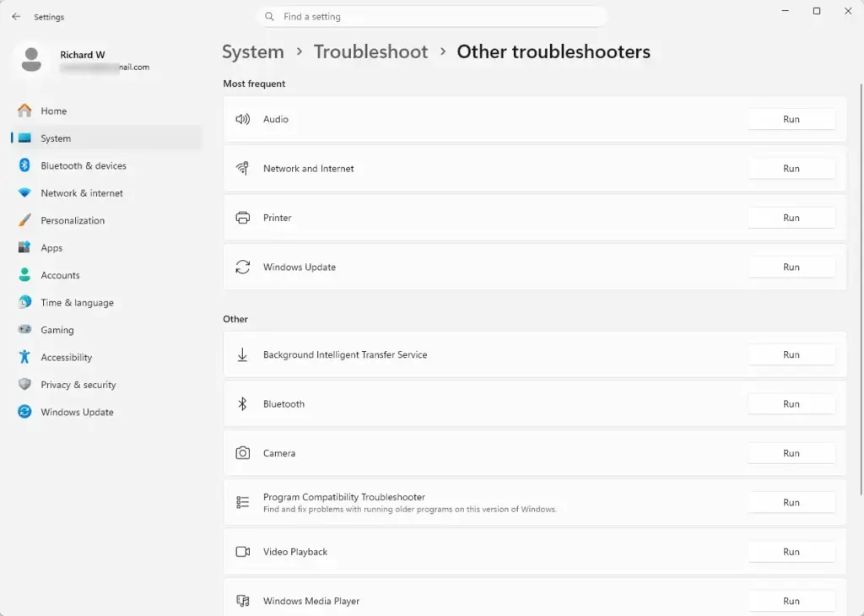
Task: Click the back arrow icon in Settings
Action: (16, 17)
